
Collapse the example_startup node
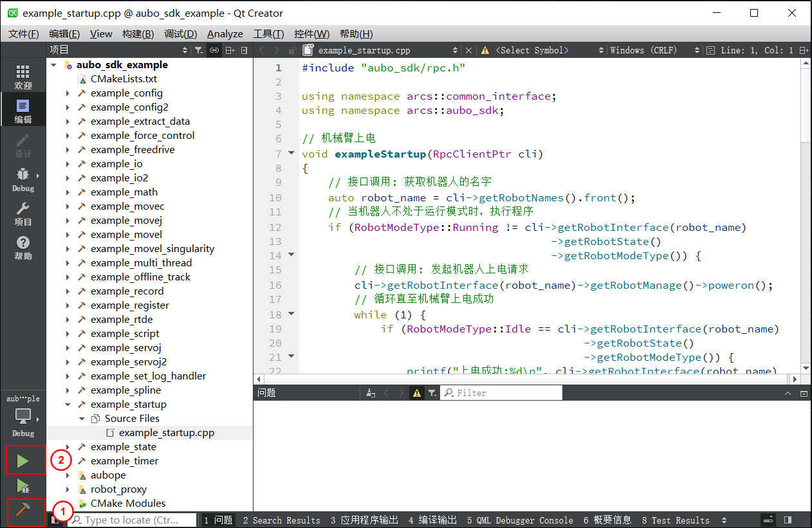click(x=68, y=405)
